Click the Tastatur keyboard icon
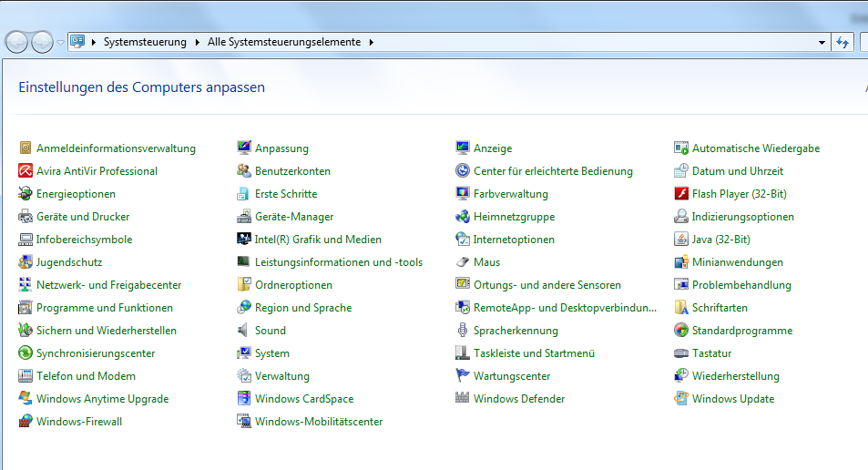 [681, 352]
